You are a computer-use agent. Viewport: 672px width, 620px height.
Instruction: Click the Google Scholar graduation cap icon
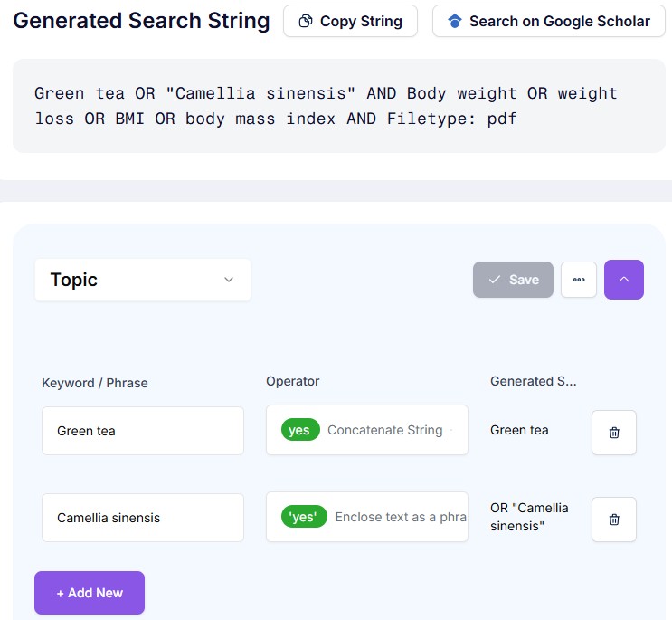point(455,21)
